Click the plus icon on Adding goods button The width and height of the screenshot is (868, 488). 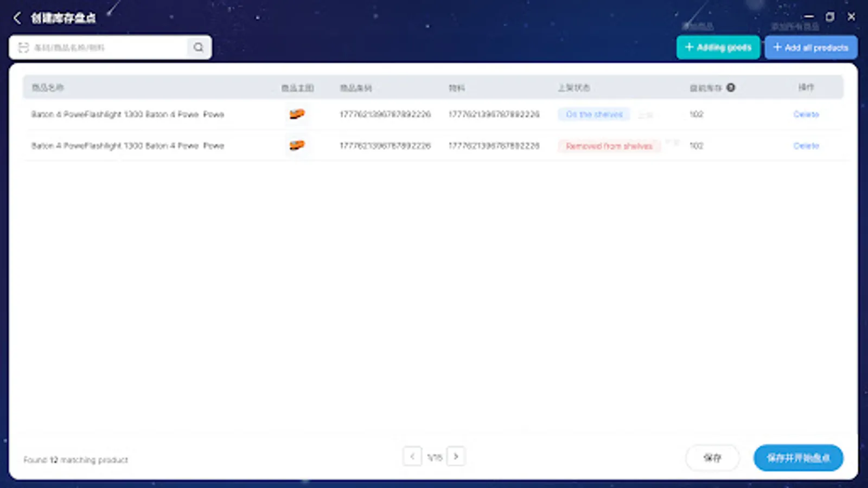[x=689, y=47]
